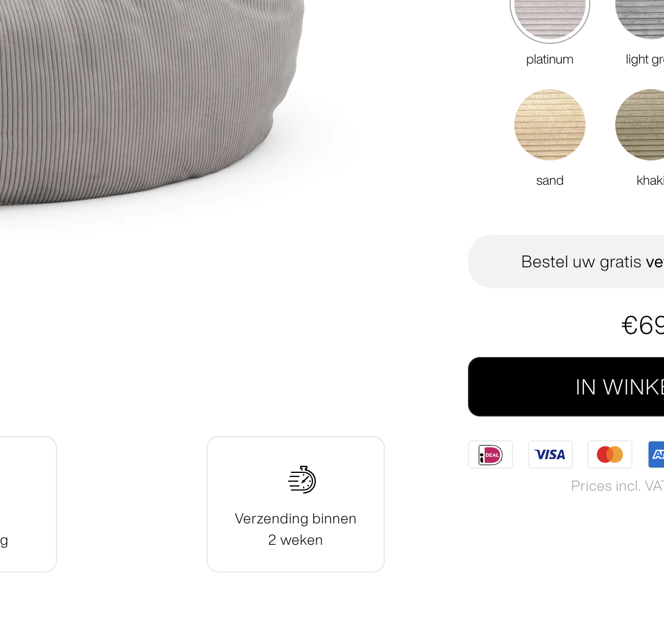Click the partially visible info card on left

(x=28, y=504)
